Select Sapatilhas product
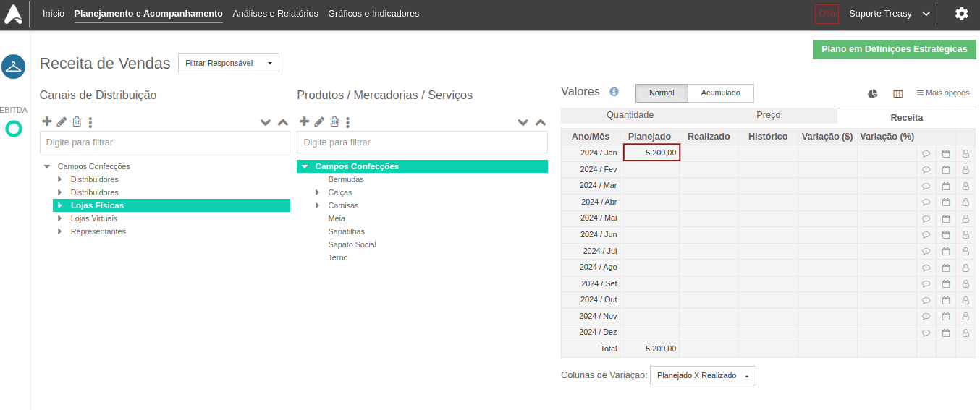This screenshot has height=410, width=980. (x=347, y=231)
